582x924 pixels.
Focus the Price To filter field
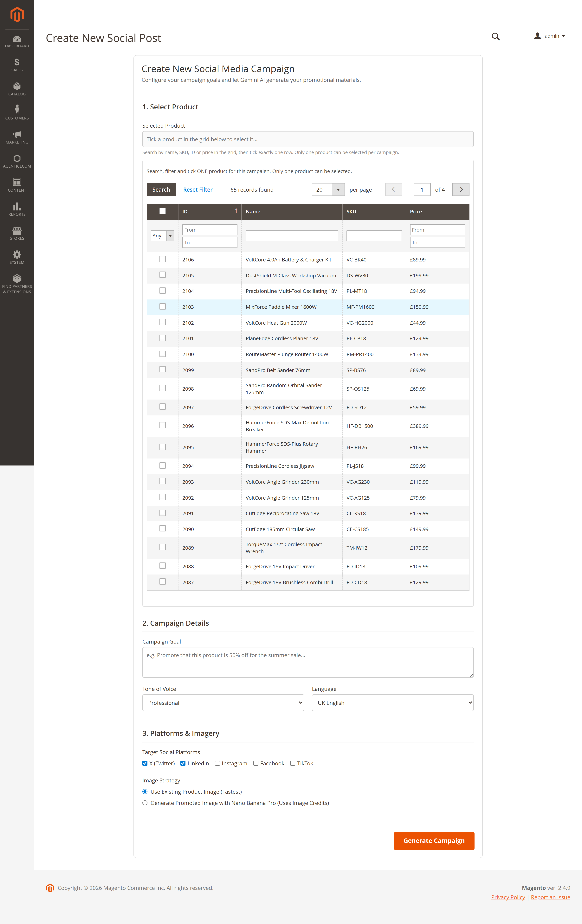pos(437,242)
